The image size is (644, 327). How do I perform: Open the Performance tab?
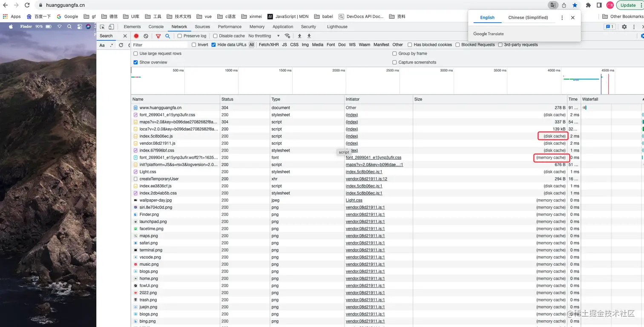coord(230,27)
